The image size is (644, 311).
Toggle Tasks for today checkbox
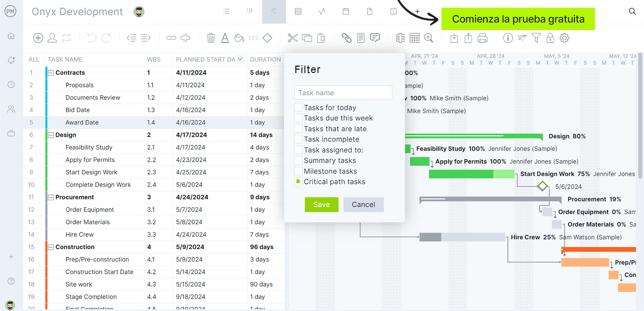click(x=298, y=107)
